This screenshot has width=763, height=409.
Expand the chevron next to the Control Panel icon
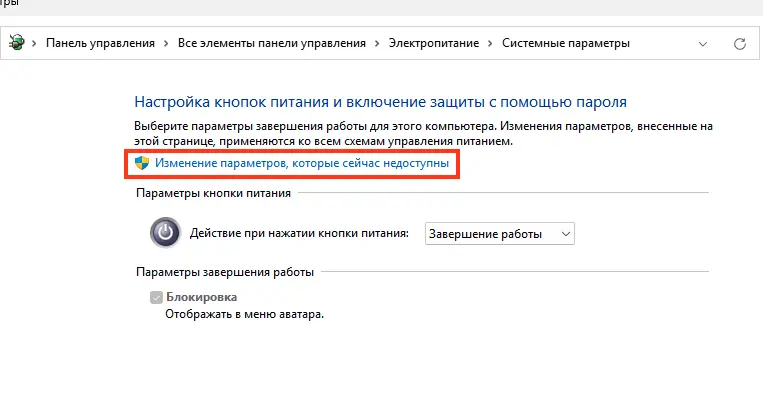click(x=34, y=43)
